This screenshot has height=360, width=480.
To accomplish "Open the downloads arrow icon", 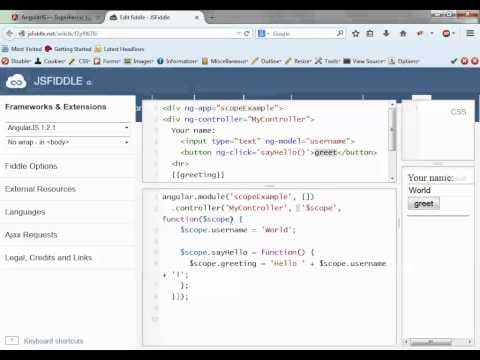I will (386, 33).
